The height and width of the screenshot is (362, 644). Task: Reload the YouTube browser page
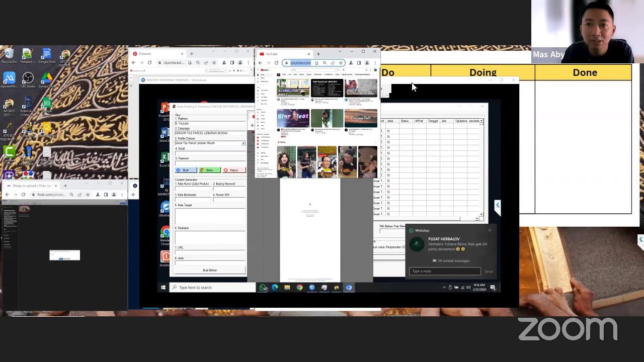coord(276,63)
